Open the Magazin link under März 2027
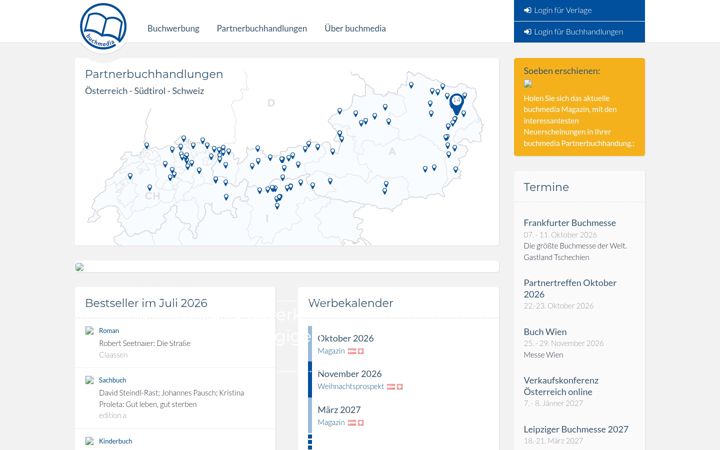The image size is (720, 450). point(331,422)
